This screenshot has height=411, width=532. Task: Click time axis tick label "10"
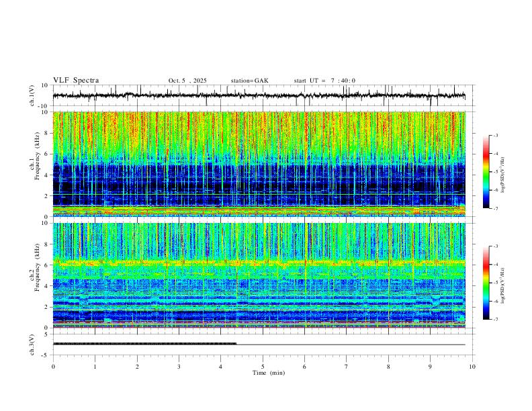click(x=472, y=367)
